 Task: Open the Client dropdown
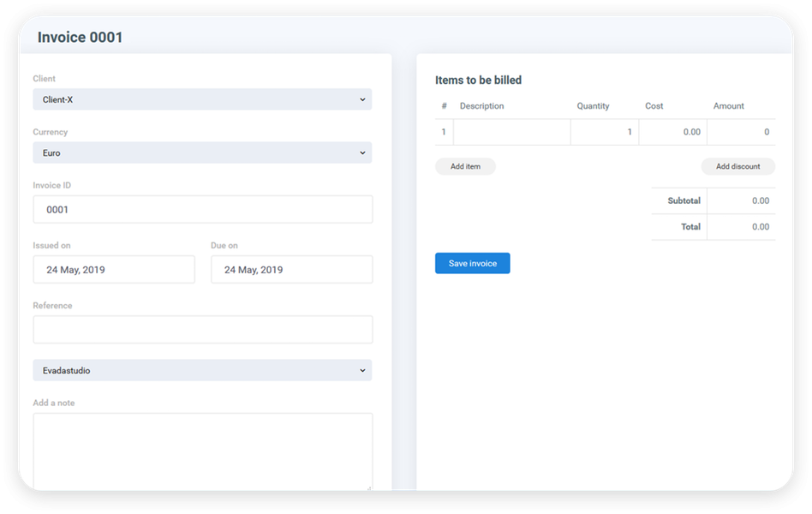point(202,99)
